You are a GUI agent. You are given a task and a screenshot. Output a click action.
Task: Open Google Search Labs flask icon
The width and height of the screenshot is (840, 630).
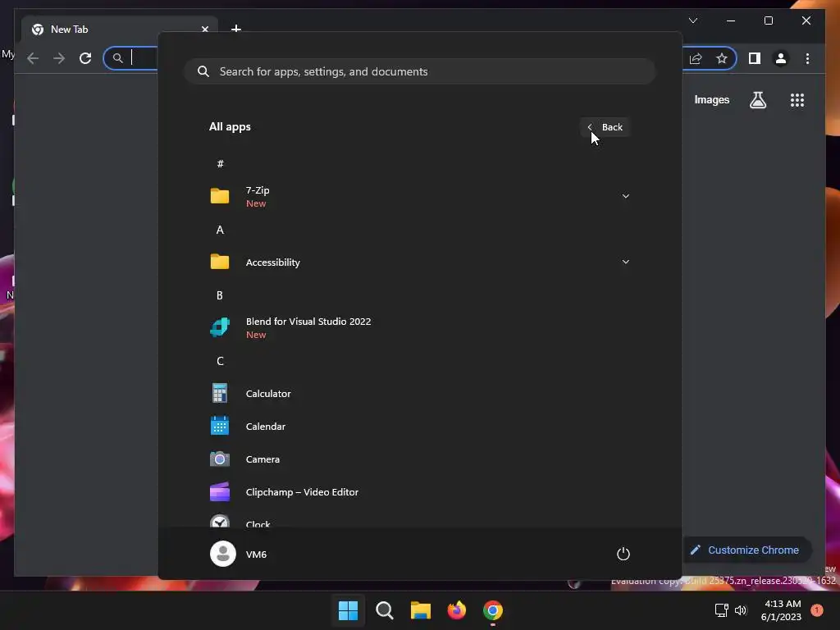757,100
